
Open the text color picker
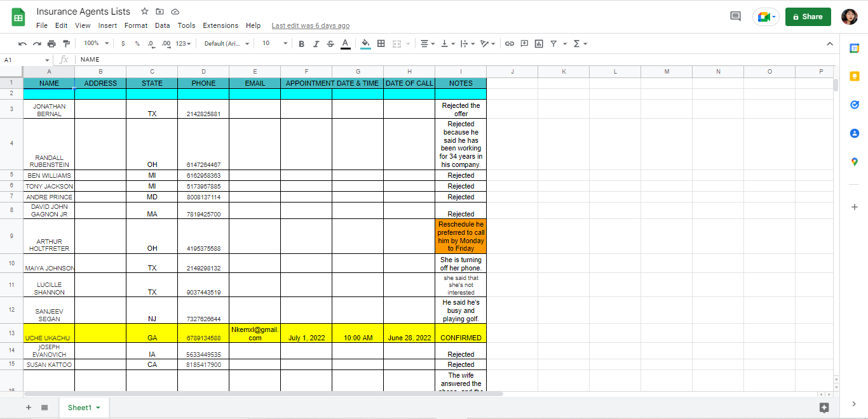click(x=345, y=44)
